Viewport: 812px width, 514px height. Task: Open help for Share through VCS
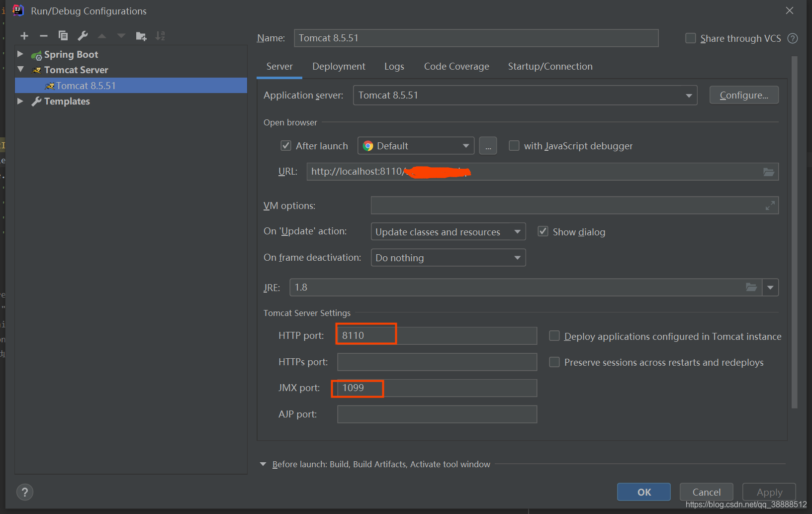[793, 38]
